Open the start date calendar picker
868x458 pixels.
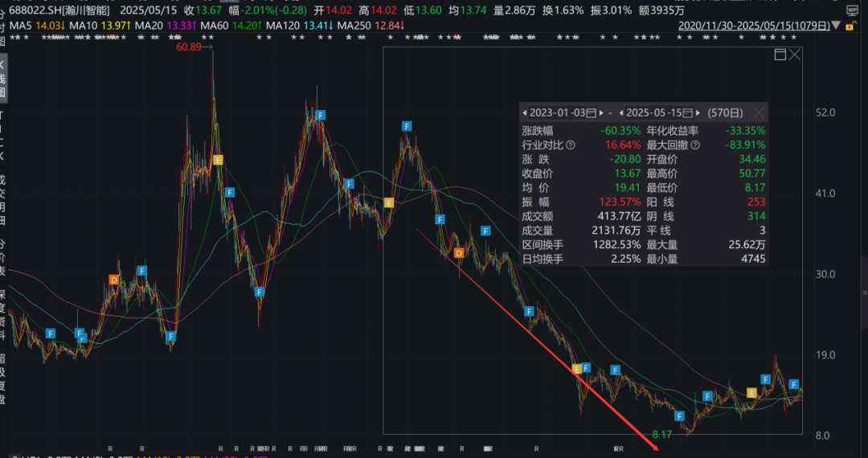pos(592,113)
